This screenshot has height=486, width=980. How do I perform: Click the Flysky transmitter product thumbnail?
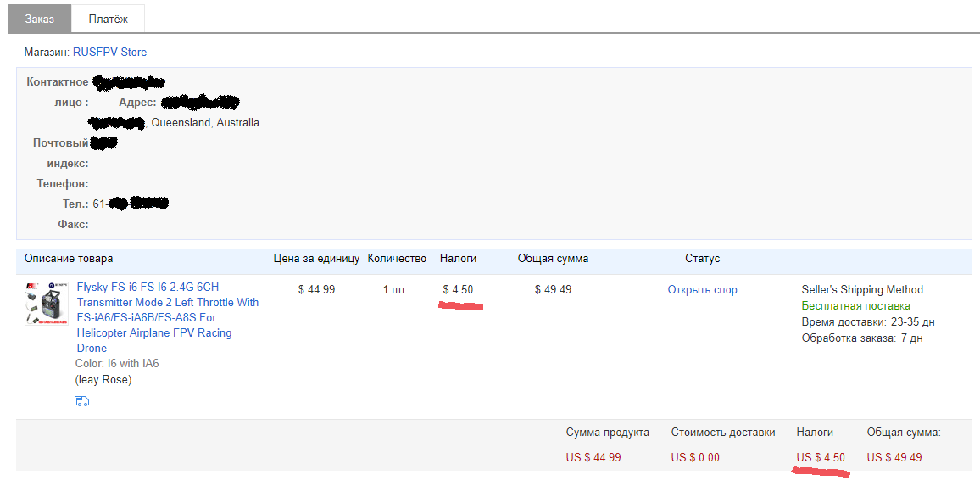[x=46, y=304]
